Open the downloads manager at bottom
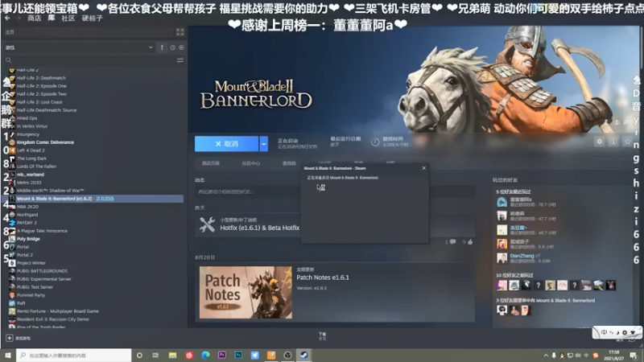 [x=323, y=336]
